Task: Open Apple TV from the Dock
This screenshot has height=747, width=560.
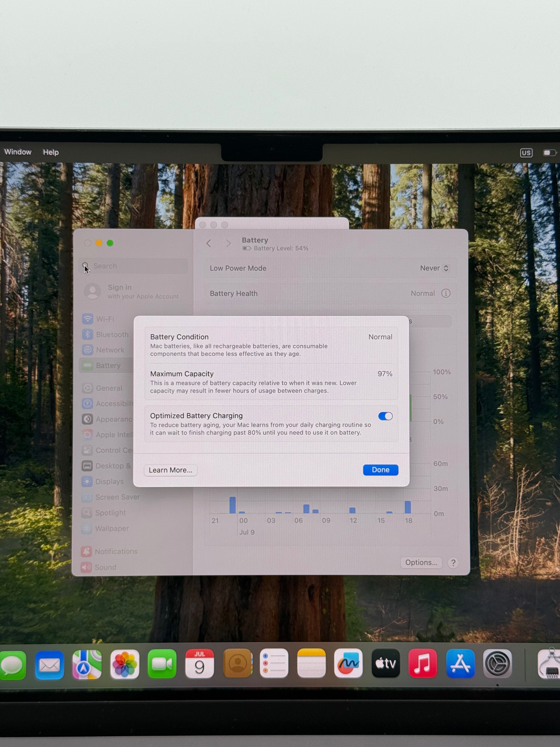Action: click(386, 663)
